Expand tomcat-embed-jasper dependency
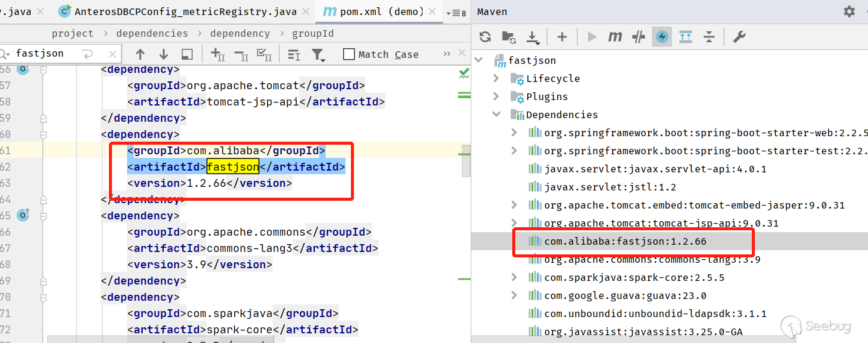 click(x=514, y=205)
